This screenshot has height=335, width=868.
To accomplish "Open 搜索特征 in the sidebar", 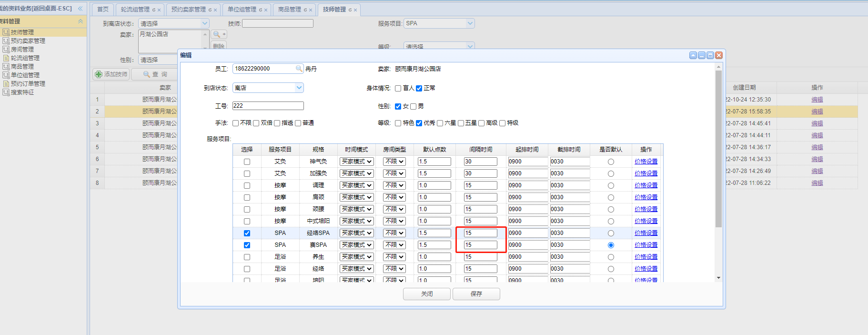I will 22,92.
